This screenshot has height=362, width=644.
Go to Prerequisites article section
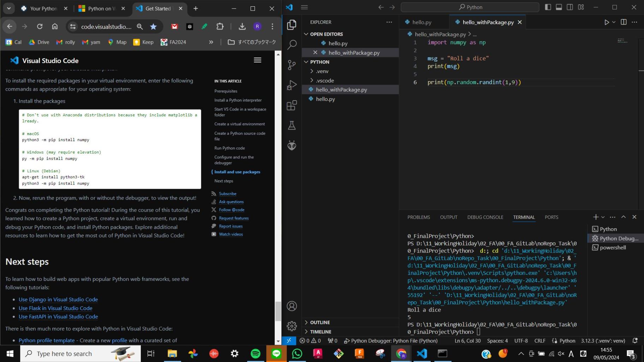coord(226,91)
